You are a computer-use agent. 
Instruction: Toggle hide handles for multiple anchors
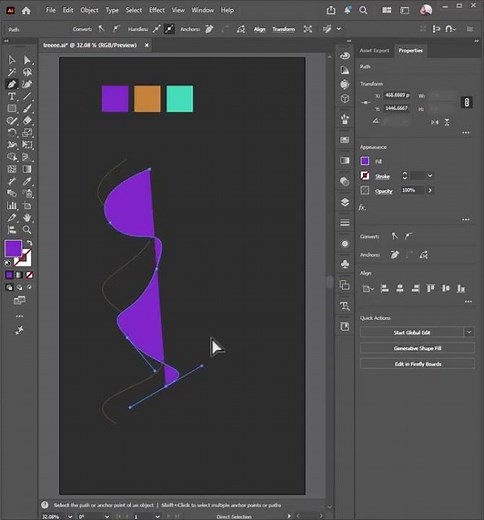point(169,29)
